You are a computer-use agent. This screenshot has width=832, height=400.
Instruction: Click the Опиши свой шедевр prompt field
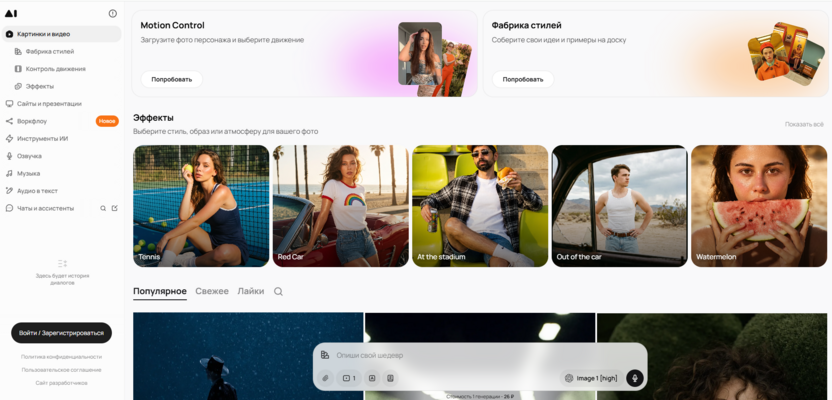pos(478,355)
